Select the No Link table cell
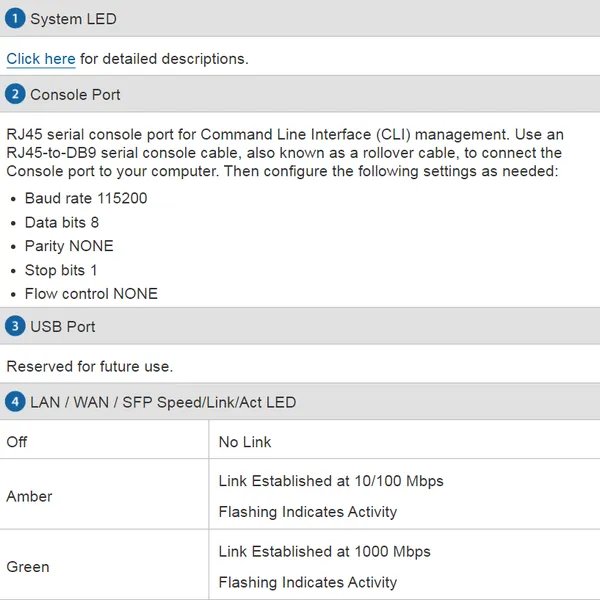Viewport: 600px width, 600px height. click(x=245, y=441)
